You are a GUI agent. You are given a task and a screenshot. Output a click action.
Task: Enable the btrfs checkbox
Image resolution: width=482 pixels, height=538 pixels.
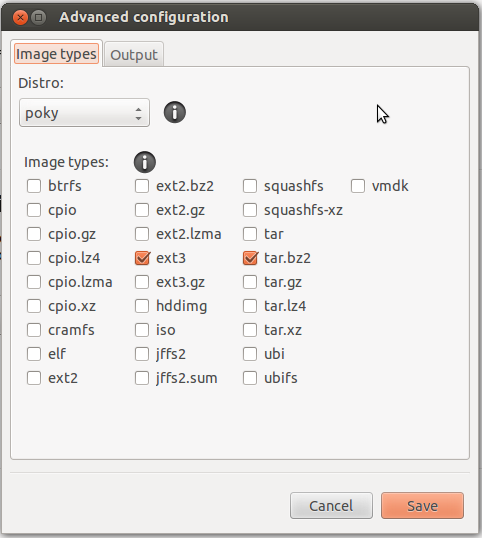34,186
